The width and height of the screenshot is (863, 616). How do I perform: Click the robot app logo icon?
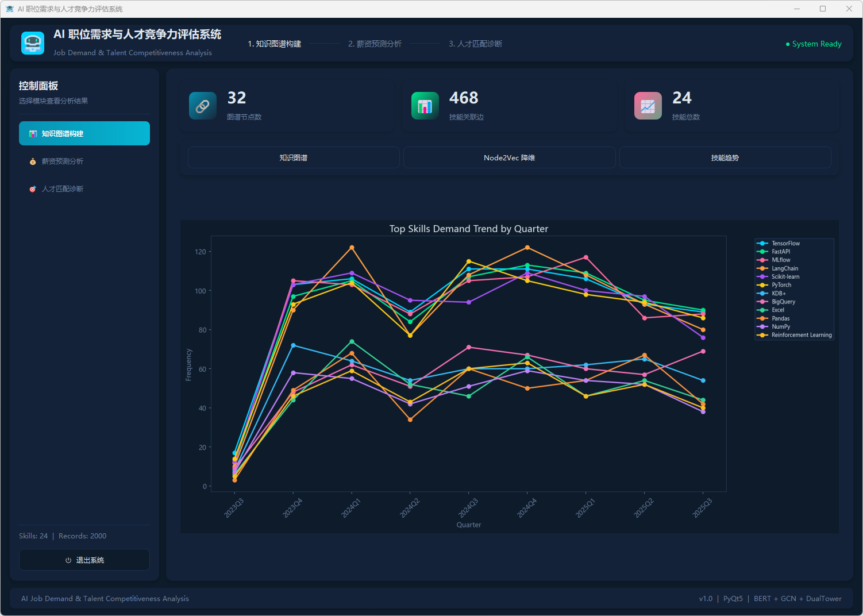[x=33, y=43]
